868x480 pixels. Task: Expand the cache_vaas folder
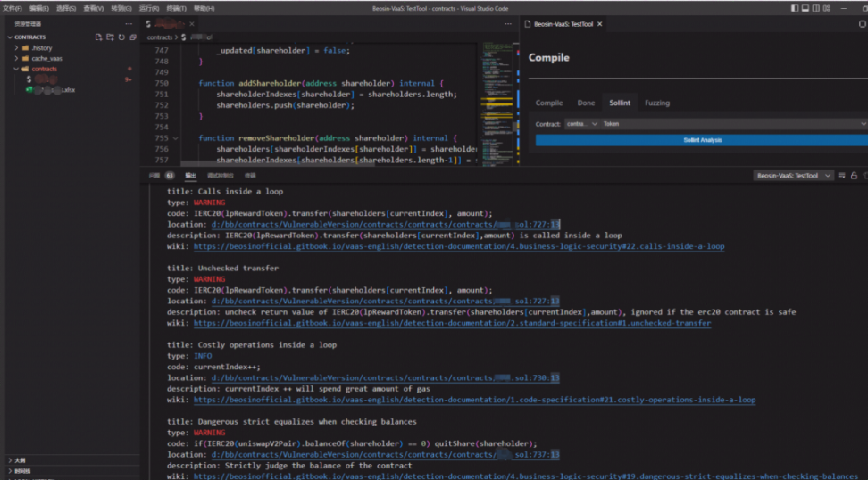46,58
